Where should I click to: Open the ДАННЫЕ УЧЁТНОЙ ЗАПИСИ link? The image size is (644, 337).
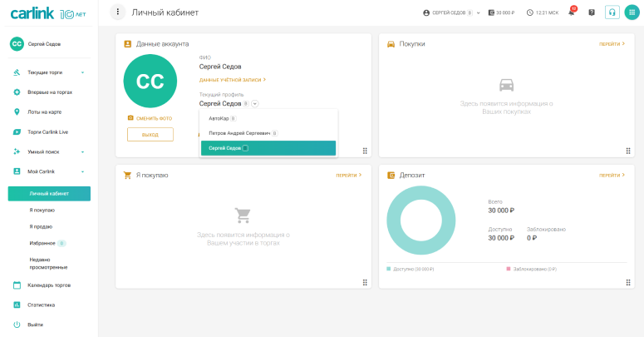[232, 80]
